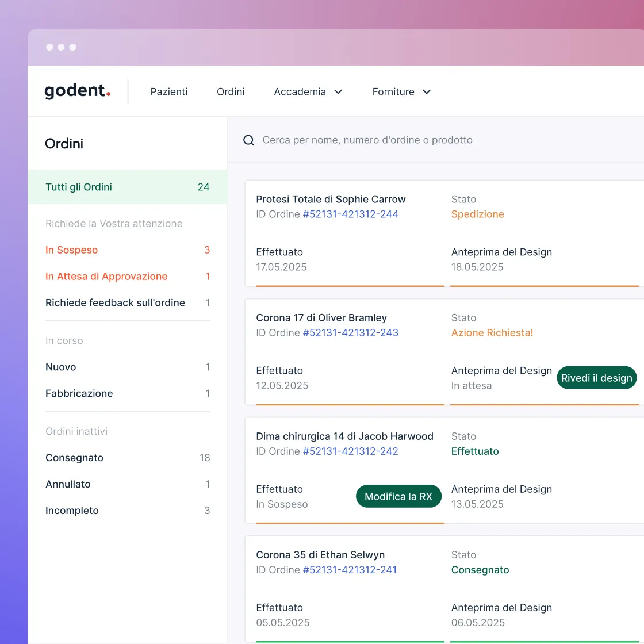644x644 pixels.
Task: Click the Spedizione status text
Action: coord(477,214)
